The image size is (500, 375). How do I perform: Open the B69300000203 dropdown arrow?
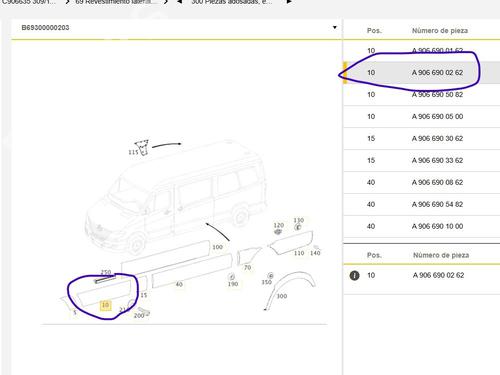coord(335,27)
